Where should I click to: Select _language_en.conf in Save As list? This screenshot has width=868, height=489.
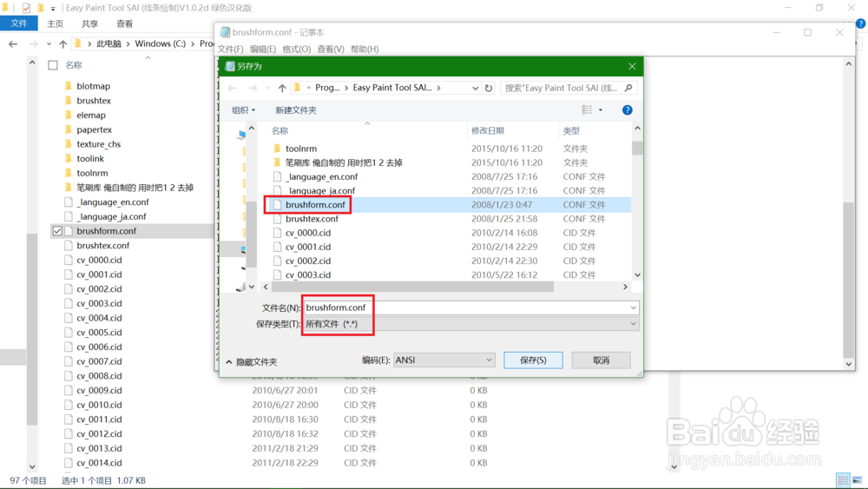(x=321, y=176)
